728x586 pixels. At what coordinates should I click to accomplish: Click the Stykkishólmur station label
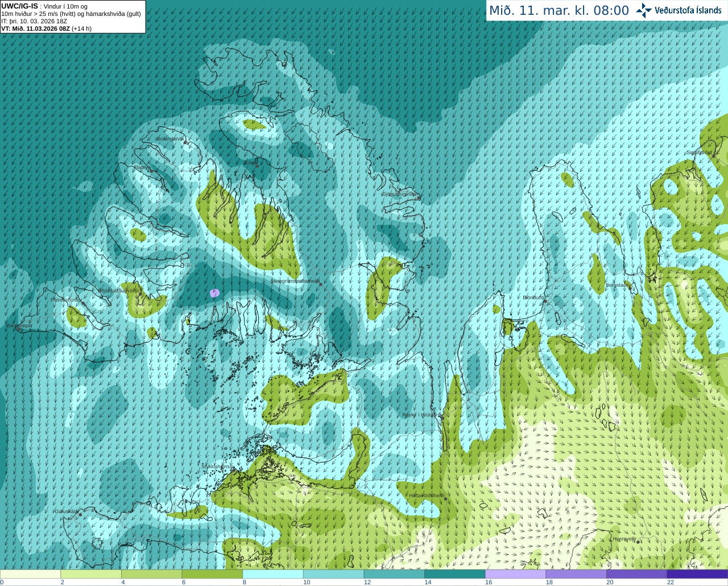(218, 466)
